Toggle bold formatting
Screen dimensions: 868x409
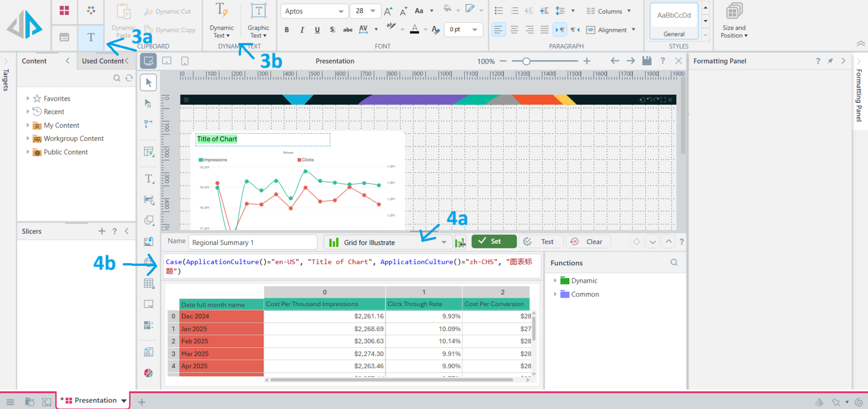287,30
